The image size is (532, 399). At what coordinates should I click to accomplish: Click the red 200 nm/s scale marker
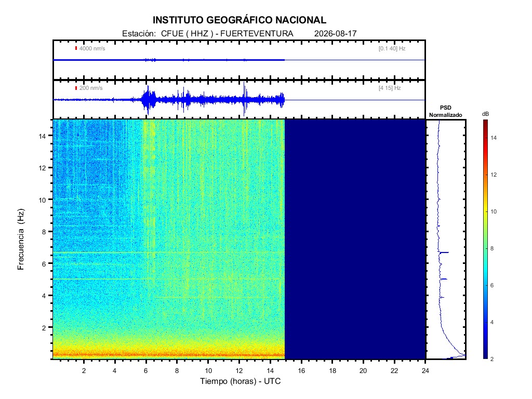pyautogui.click(x=76, y=88)
